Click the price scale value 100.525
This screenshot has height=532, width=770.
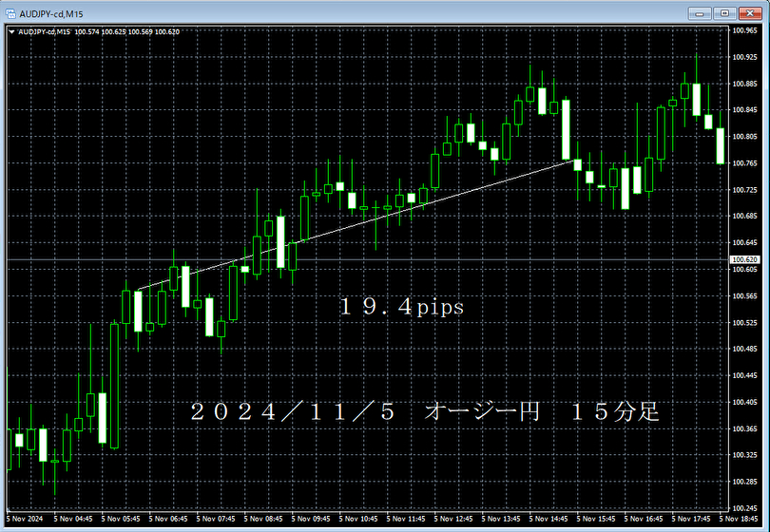click(744, 322)
